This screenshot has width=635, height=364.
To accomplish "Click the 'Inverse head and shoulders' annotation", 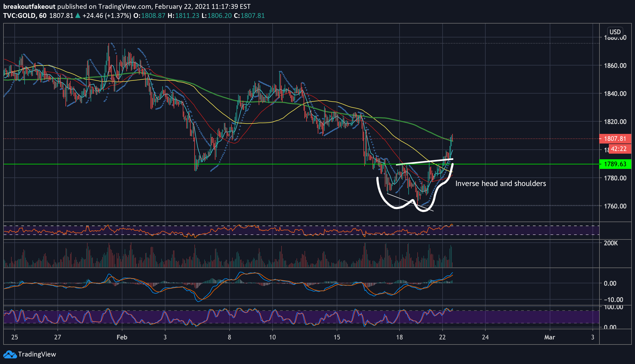I will (x=501, y=183).
